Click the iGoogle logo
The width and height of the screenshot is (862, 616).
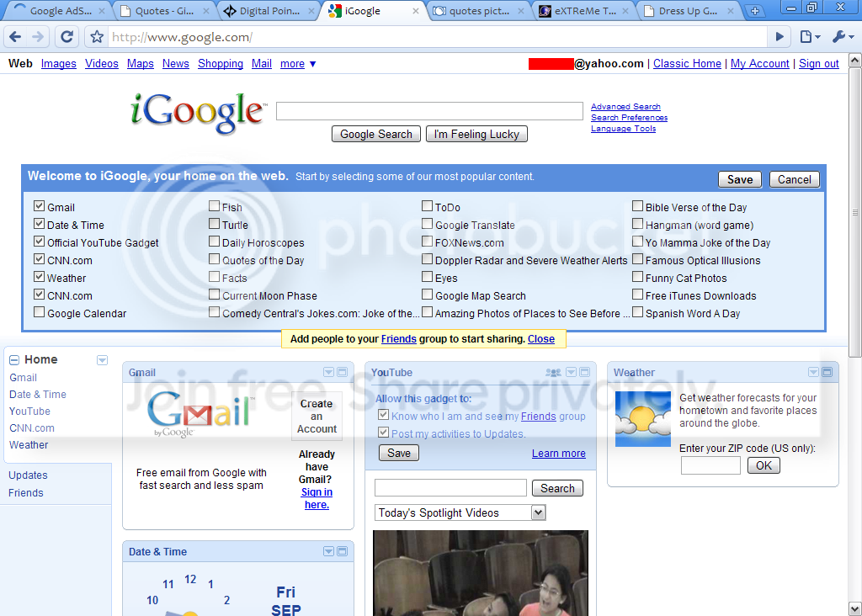[x=198, y=113]
